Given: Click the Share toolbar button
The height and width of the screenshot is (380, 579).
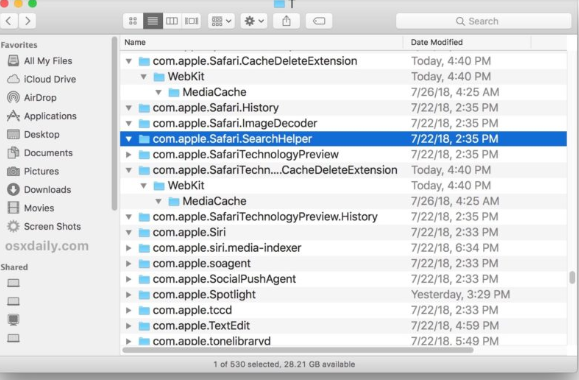Looking at the screenshot, I should [x=287, y=21].
